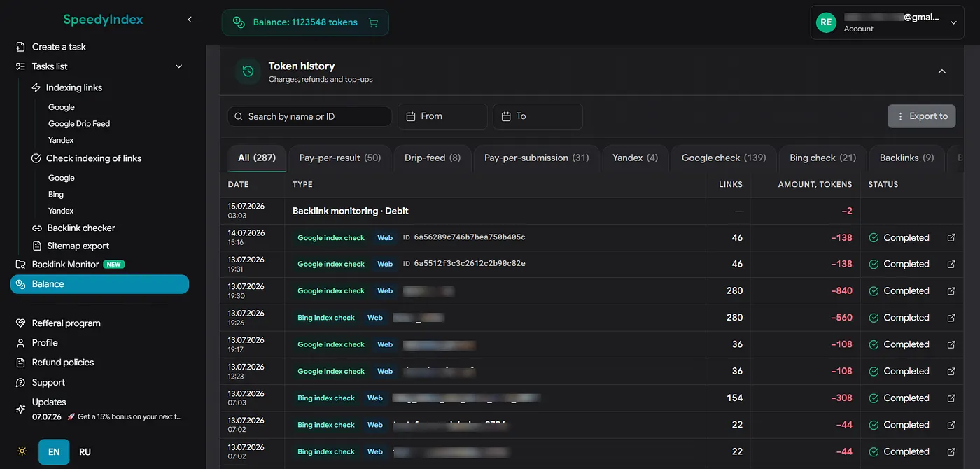Open Google under Indexing links

(x=62, y=107)
